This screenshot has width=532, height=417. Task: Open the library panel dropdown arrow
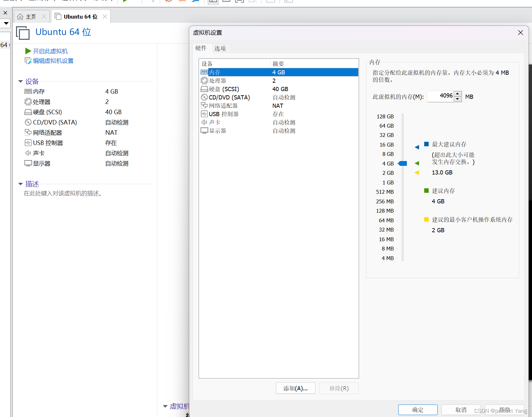[6, 23]
